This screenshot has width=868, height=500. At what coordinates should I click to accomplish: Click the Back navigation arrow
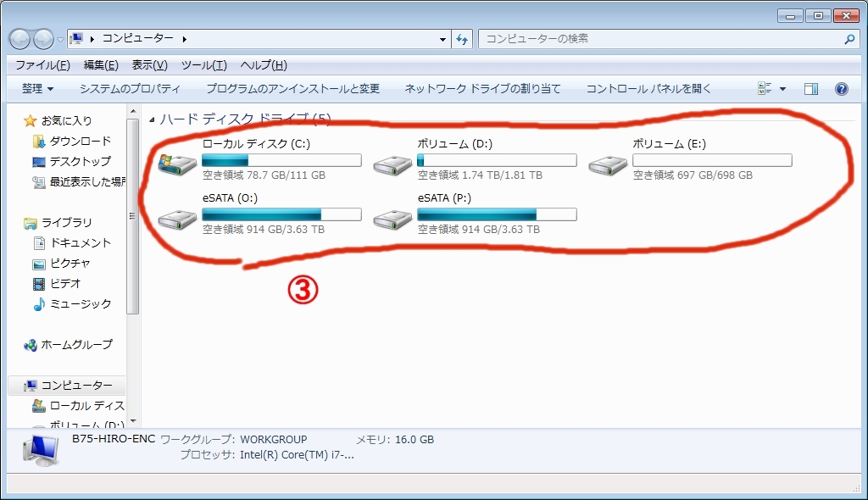[20, 39]
